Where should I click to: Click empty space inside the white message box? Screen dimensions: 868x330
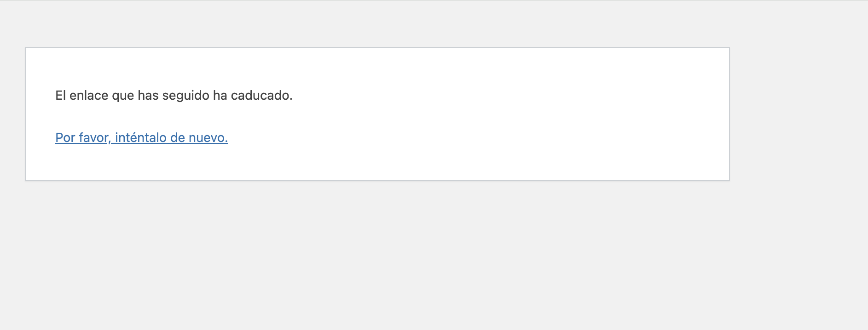pyautogui.click(x=506, y=115)
